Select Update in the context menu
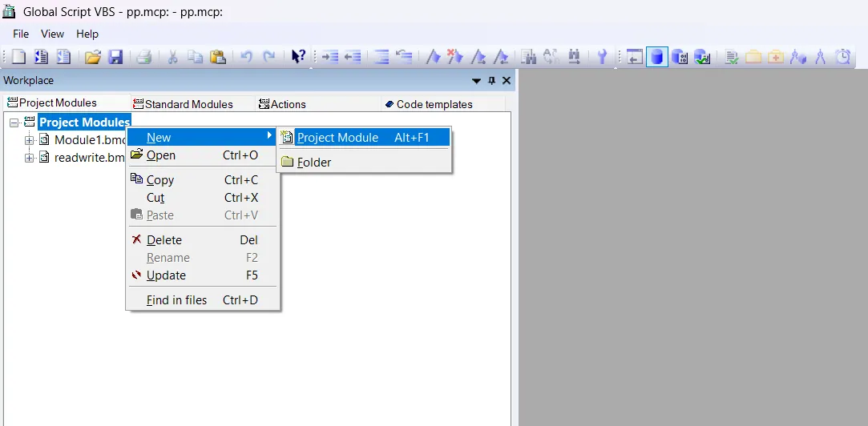Screen dimensions: 868x426 click(x=202, y=275)
